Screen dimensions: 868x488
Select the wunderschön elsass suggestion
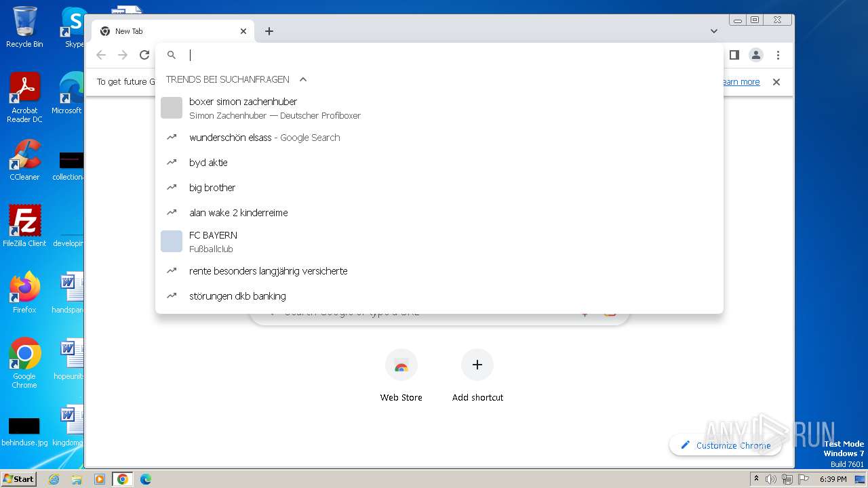tap(439, 138)
